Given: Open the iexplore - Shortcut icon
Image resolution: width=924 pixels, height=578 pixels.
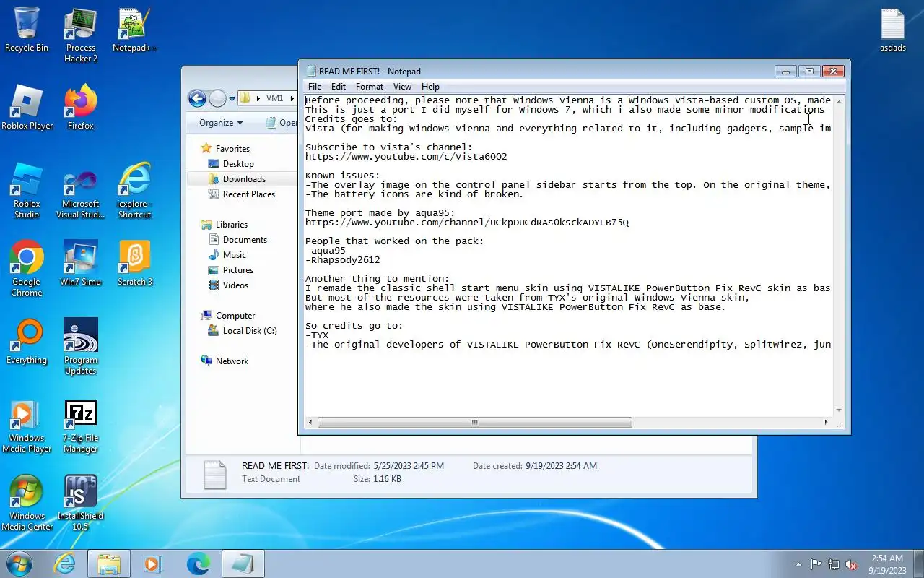Looking at the screenshot, I should (134, 191).
